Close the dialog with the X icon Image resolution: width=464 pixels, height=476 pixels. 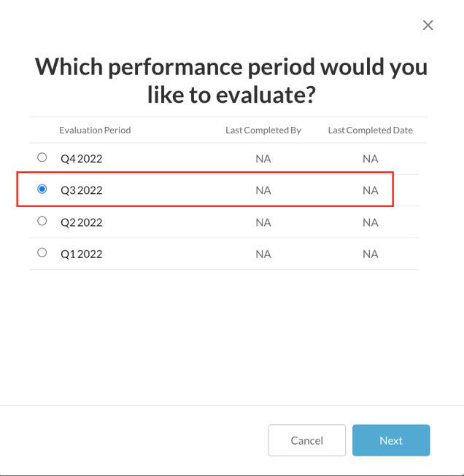pyautogui.click(x=428, y=26)
